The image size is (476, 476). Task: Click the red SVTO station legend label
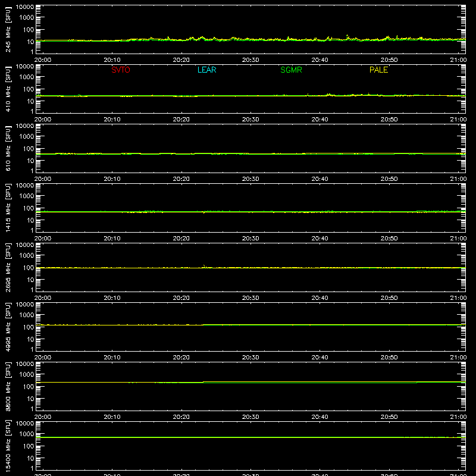click(x=121, y=70)
